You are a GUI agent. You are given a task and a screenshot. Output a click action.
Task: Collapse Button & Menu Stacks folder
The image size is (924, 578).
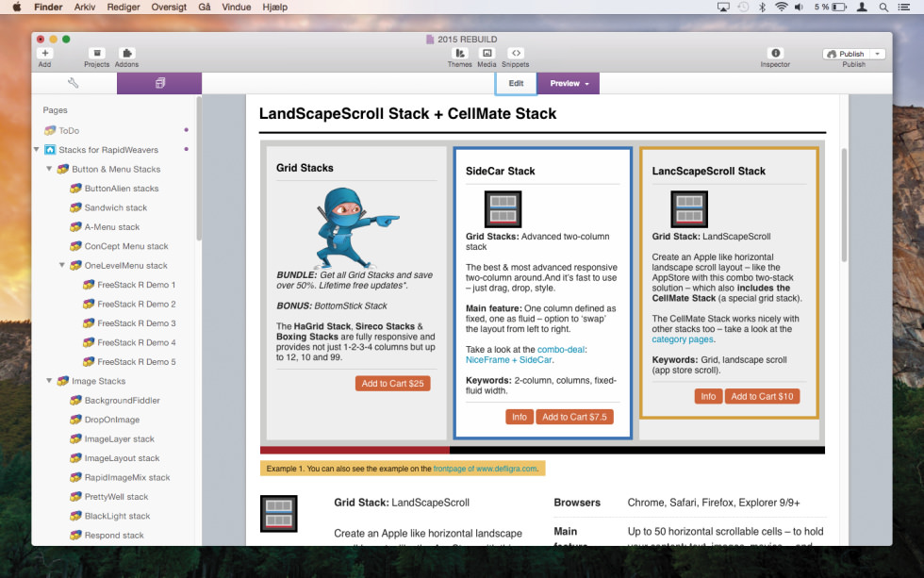[49, 169]
